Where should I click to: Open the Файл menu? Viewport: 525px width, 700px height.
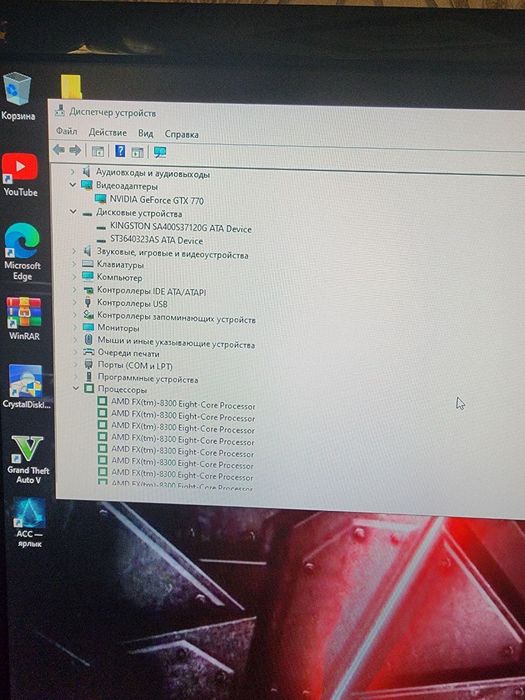(67, 131)
